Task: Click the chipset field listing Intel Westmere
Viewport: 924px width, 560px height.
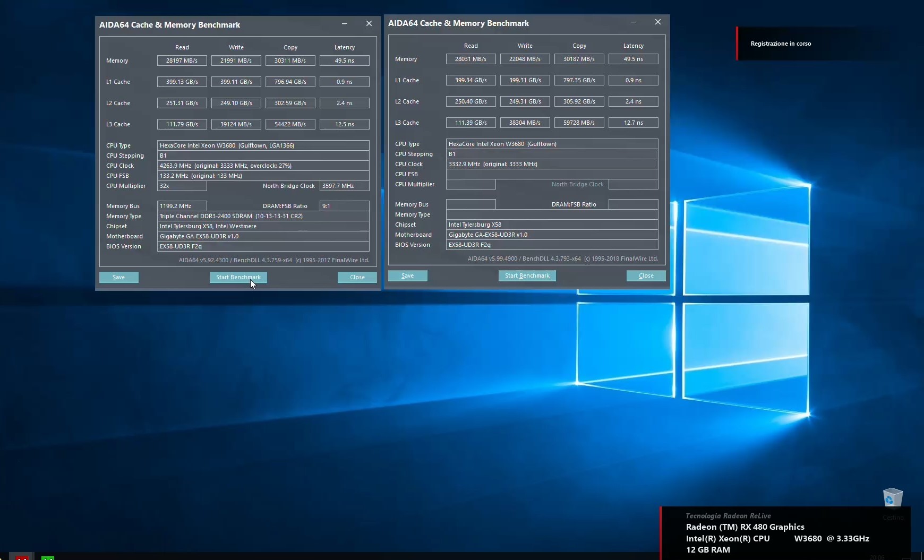Action: (x=263, y=226)
